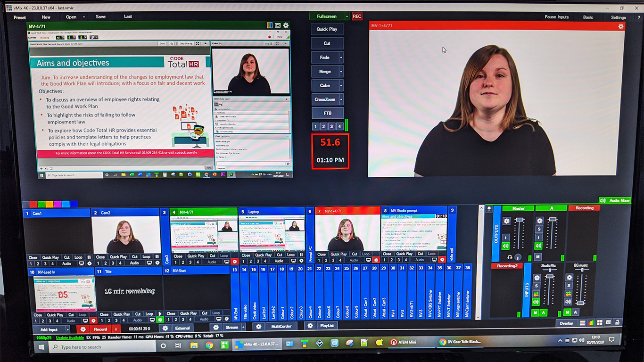
Task: Click the Master output settings gear
Action: click(506, 221)
